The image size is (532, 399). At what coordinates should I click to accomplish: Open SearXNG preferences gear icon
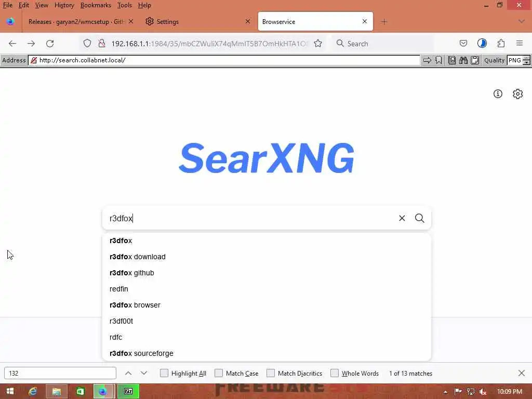tap(517, 94)
